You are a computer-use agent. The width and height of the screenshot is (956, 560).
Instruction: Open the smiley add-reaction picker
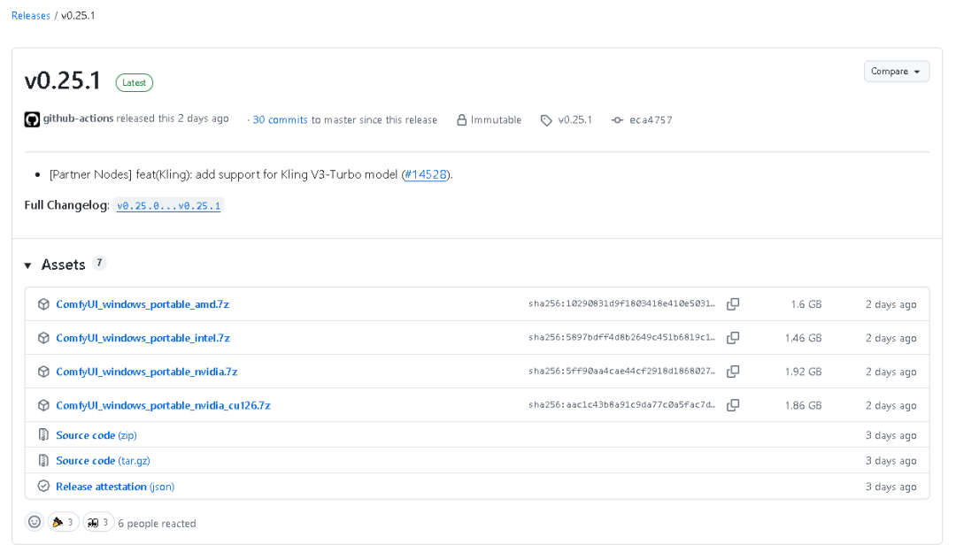click(35, 522)
